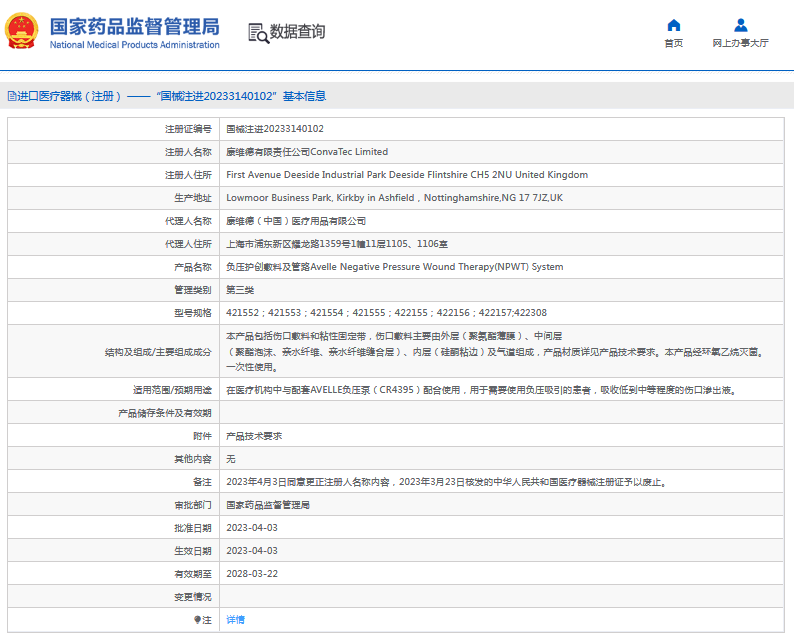Open the online service hall person icon
794x634 pixels.
click(x=740, y=25)
